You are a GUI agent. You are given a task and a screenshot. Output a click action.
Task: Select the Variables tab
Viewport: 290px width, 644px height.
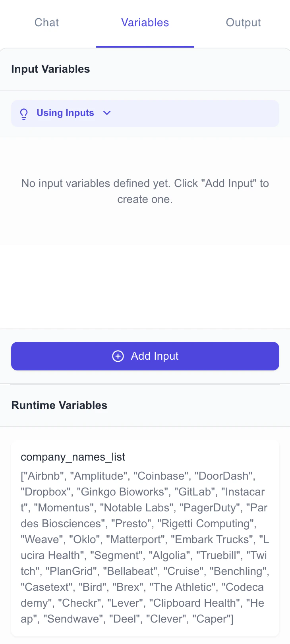tap(145, 23)
